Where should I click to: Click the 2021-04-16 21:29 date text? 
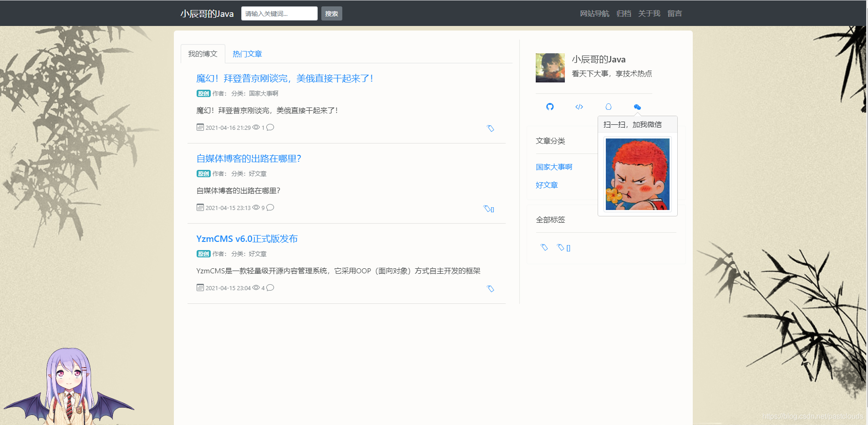228,128
